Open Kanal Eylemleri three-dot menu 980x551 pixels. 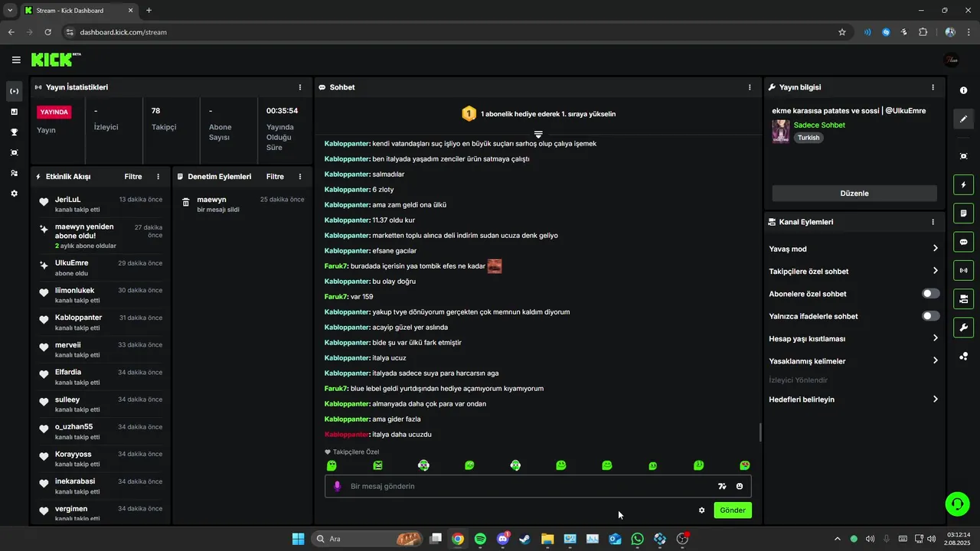pos(933,222)
